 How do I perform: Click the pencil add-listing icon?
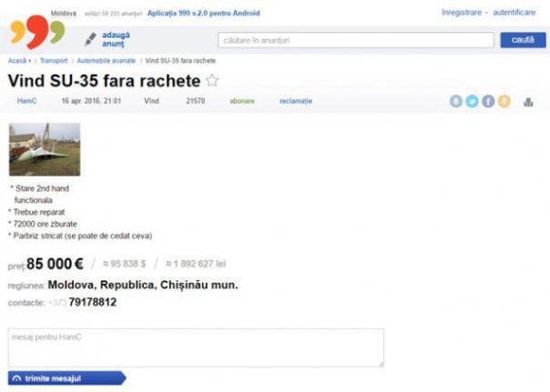[90, 39]
